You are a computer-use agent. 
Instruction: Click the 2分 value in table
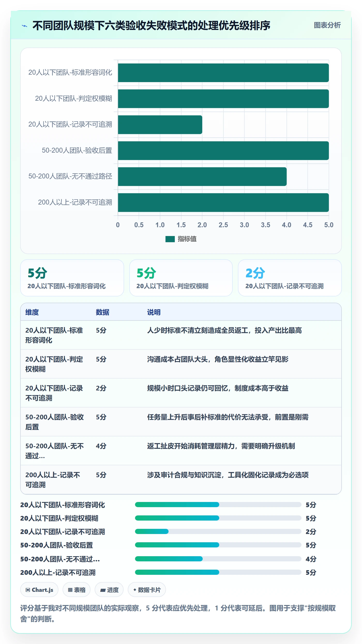[101, 388]
